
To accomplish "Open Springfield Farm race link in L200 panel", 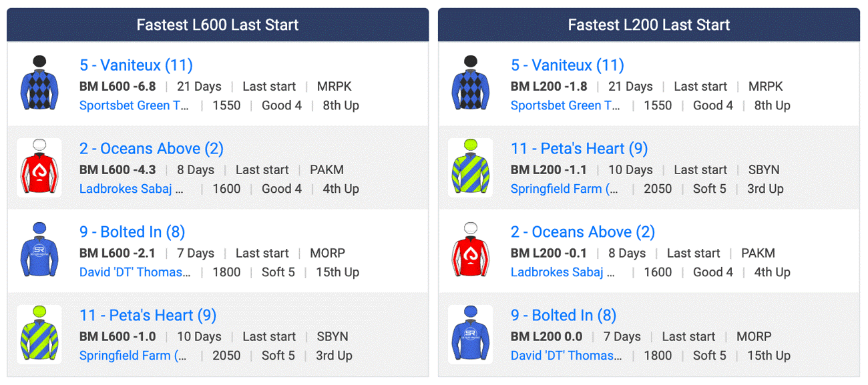I will coord(564,189).
